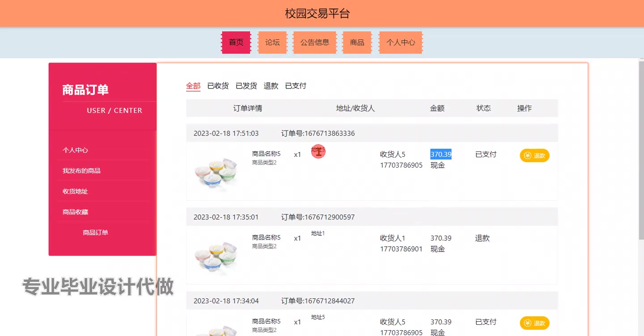This screenshot has width=644, height=336.
Task: Filter orders by 已发货
Action: [246, 86]
